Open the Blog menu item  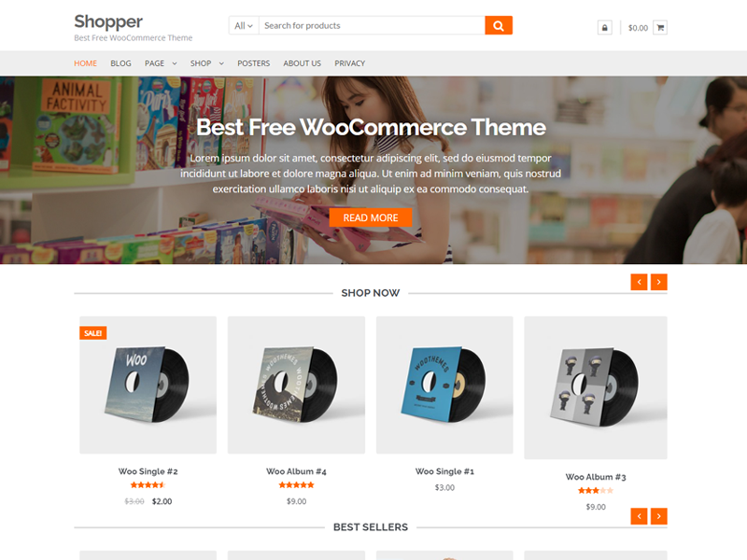tap(120, 63)
